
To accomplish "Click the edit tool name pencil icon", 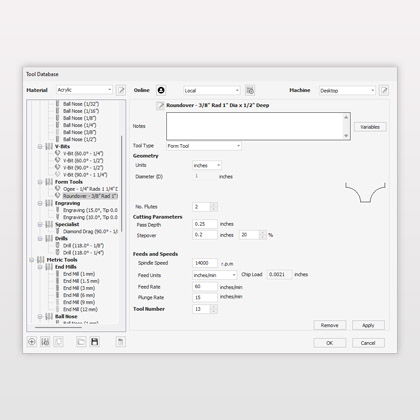I will tap(160, 106).
